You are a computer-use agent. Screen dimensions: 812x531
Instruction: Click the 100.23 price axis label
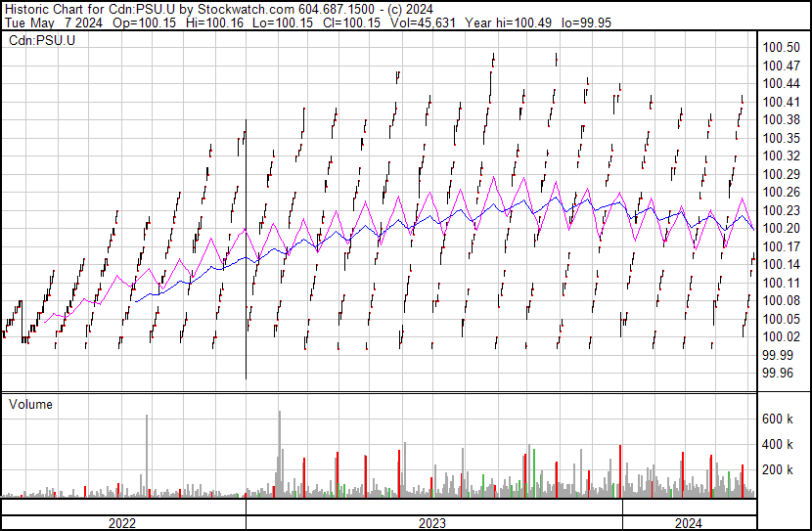coord(781,210)
